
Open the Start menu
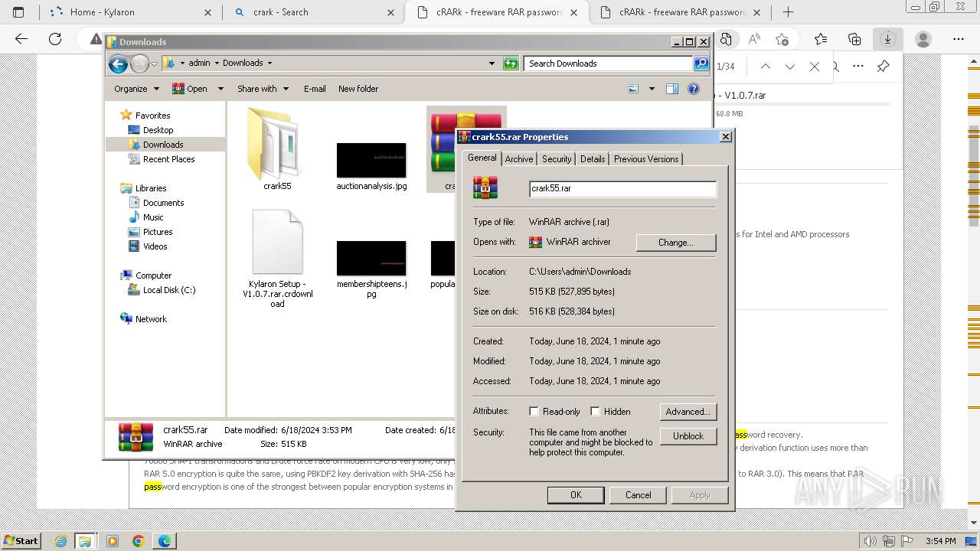coord(21,541)
